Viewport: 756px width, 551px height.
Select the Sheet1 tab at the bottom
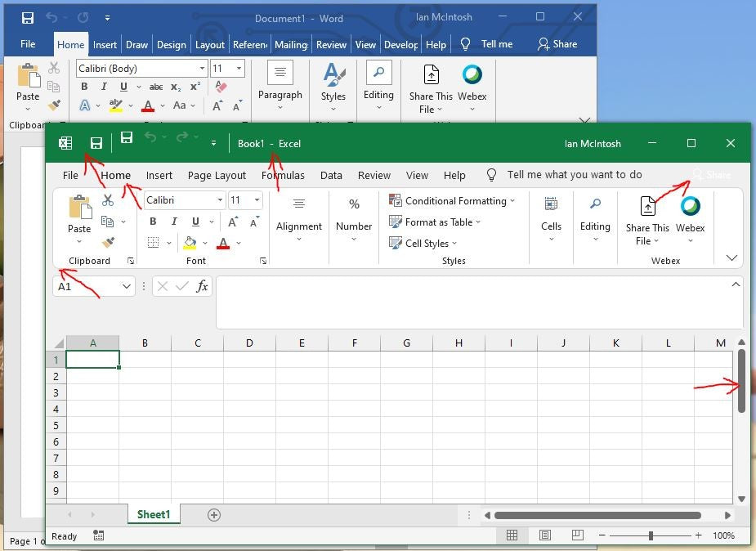coord(153,514)
